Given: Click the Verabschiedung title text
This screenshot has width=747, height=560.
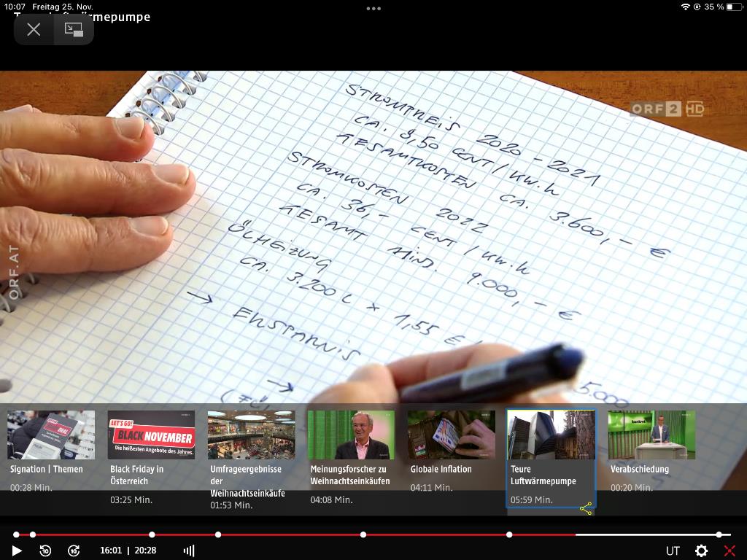Looking at the screenshot, I should tap(640, 469).
